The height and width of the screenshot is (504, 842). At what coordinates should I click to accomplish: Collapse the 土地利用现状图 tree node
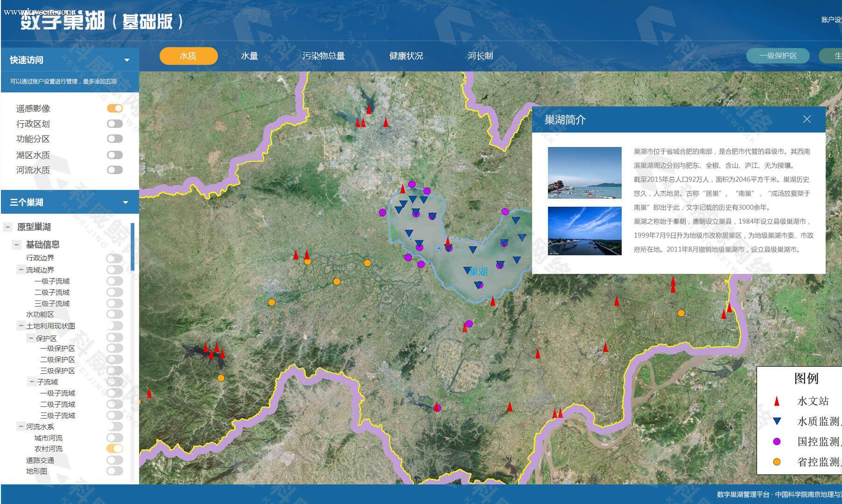(21, 326)
